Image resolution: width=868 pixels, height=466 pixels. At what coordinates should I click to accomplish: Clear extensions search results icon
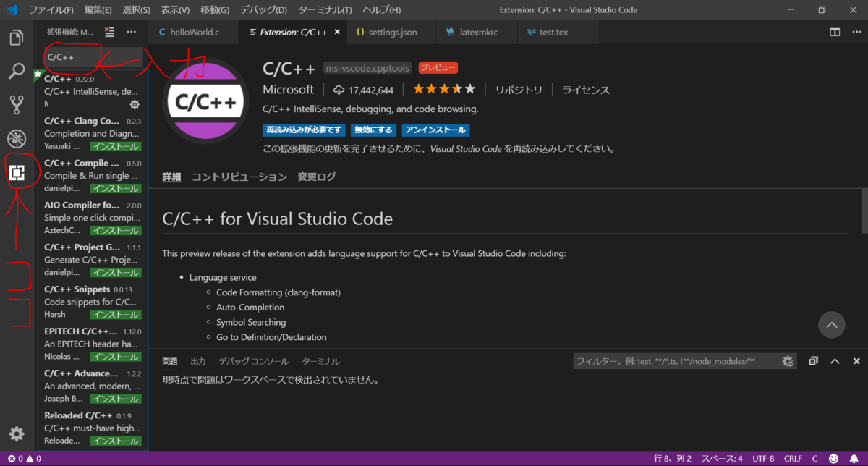(109, 32)
